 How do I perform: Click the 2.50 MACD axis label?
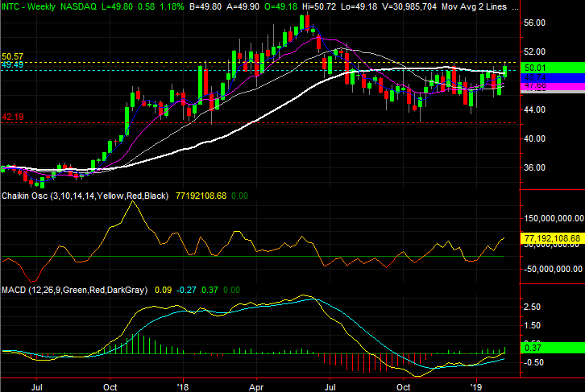(x=532, y=307)
